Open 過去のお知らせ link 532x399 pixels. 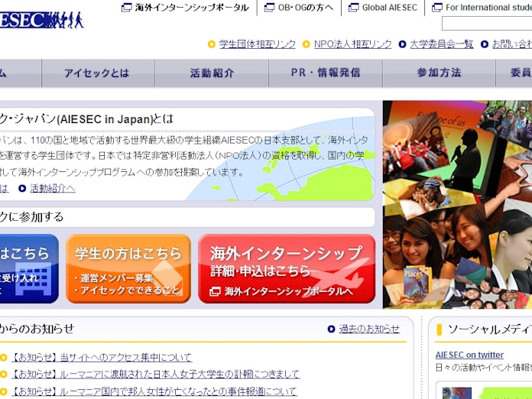[x=369, y=329]
